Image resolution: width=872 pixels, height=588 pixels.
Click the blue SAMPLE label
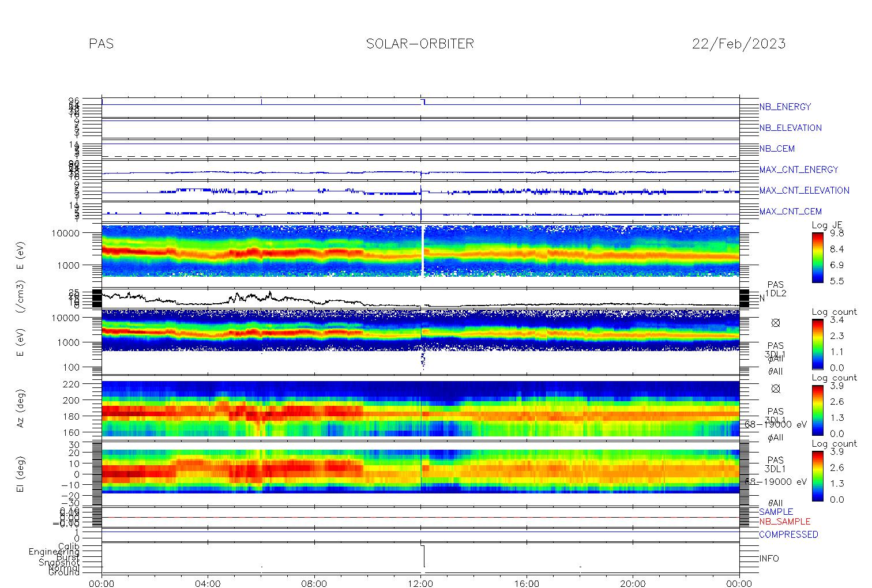pyautogui.click(x=776, y=512)
